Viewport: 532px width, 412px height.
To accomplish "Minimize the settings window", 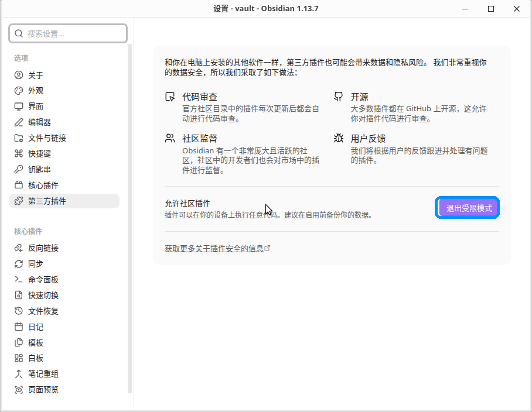I will 465,9.
